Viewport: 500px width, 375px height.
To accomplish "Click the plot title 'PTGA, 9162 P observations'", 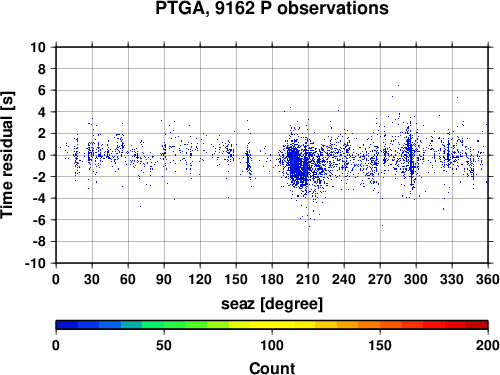I will 272,8.
